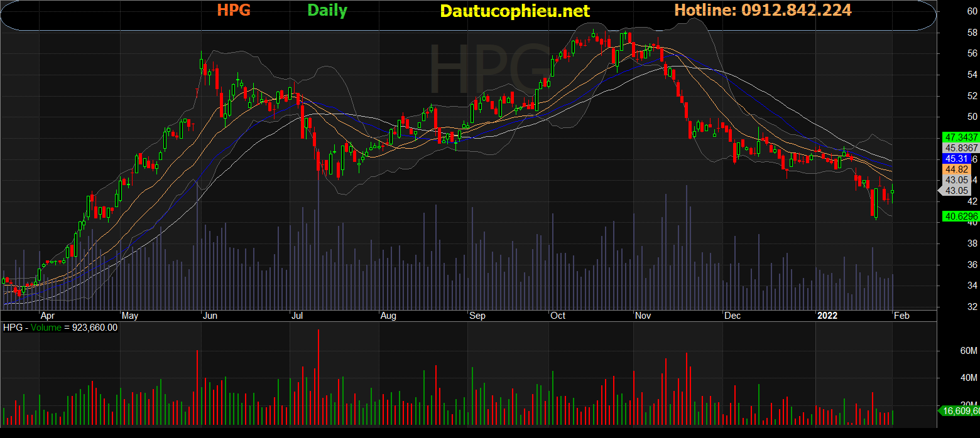The image size is (980, 438).
Task: Click the 58 level on the price axis
Action: coord(971,32)
